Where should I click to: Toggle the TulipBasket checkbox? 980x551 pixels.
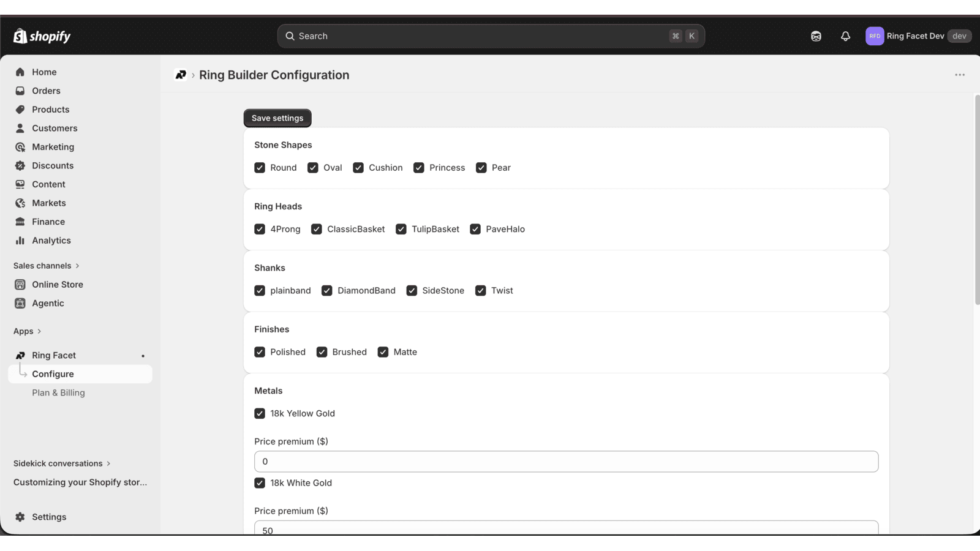click(401, 229)
